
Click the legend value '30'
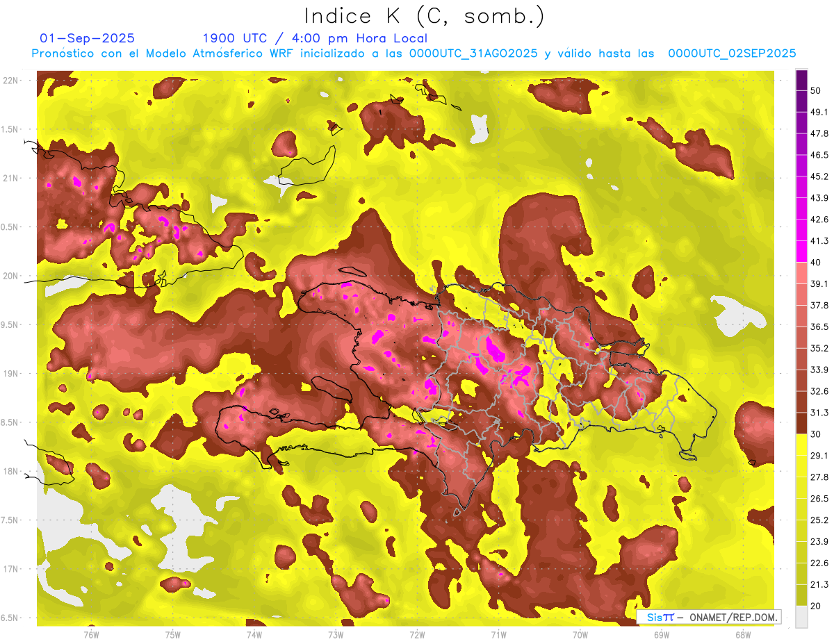pyautogui.click(x=816, y=434)
